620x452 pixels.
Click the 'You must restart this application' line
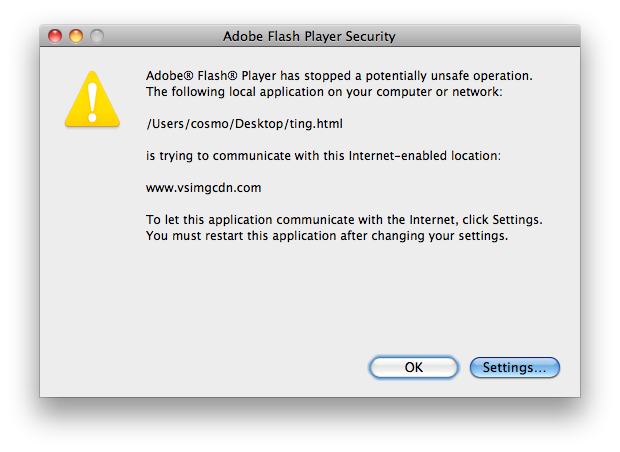327,236
